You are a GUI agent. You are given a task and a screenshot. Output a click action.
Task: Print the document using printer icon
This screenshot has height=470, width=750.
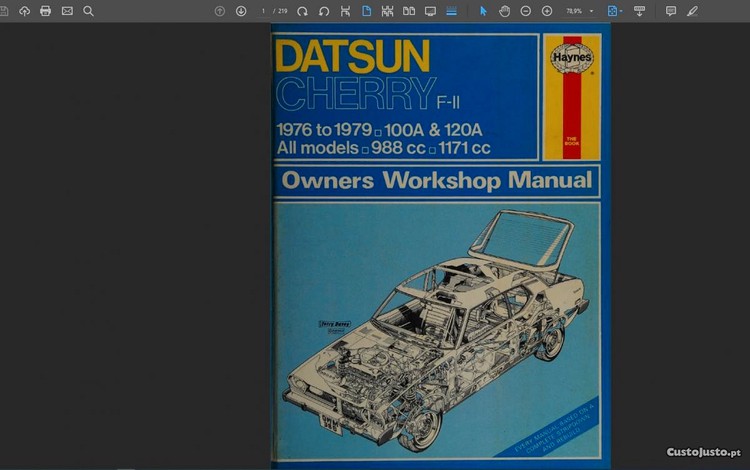tap(46, 11)
